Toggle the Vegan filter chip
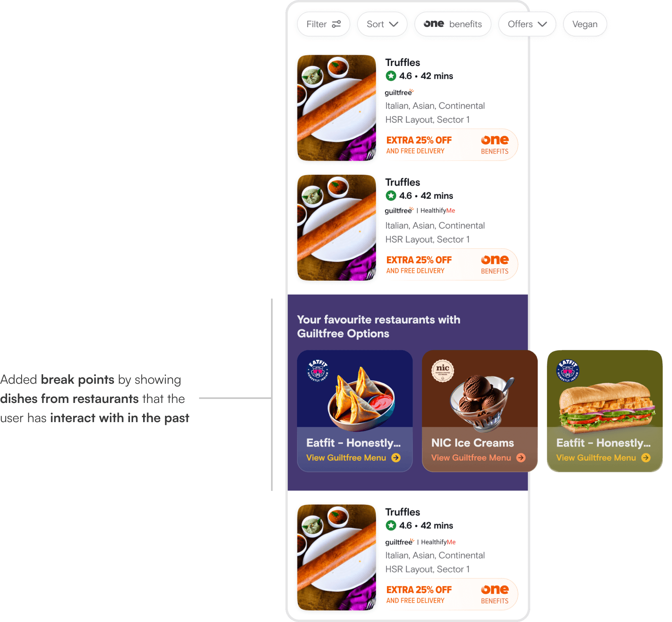 pyautogui.click(x=585, y=24)
